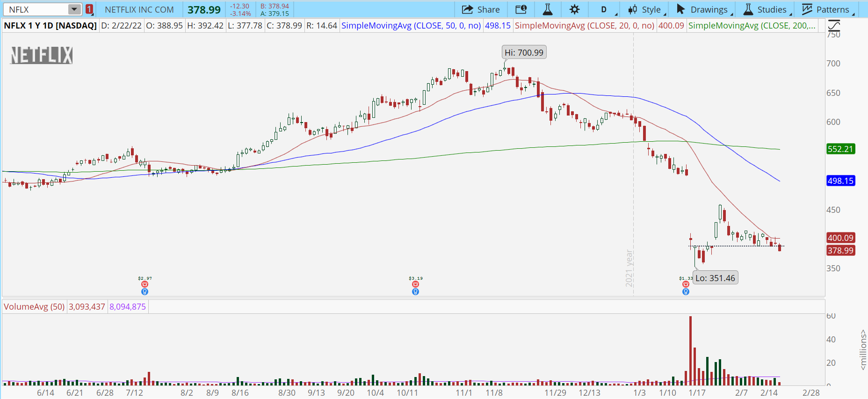Click the -12.30 net change value

click(240, 6)
